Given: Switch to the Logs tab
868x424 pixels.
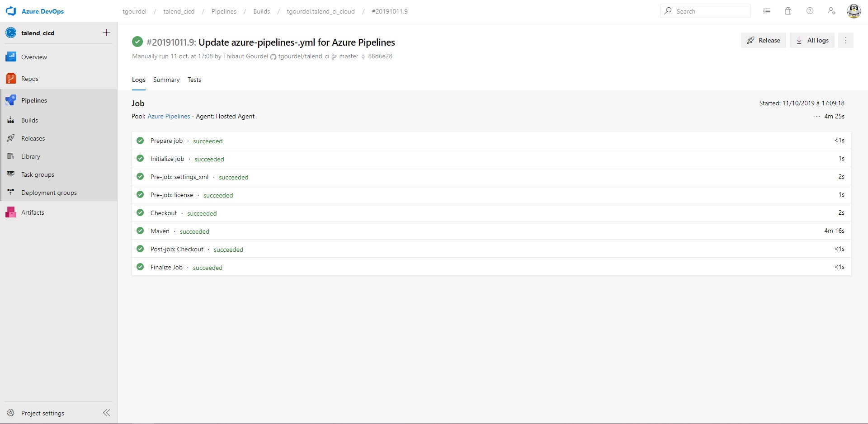Looking at the screenshot, I should point(139,80).
